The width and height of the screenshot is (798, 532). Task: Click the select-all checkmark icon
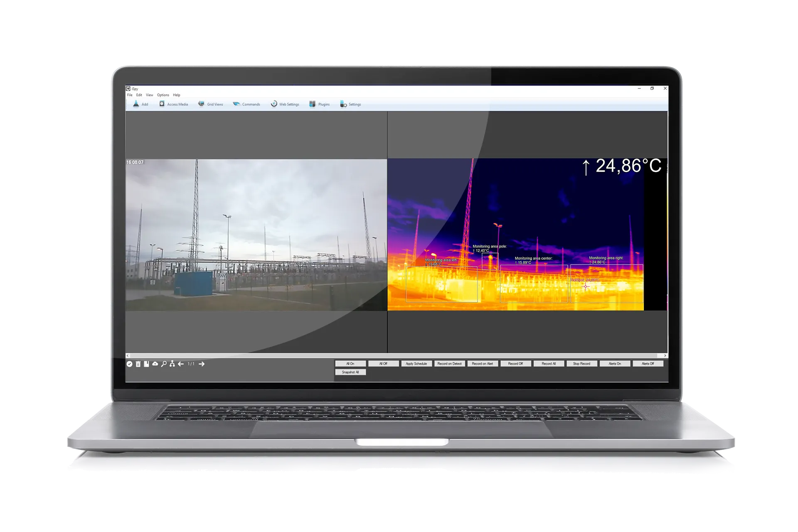tap(130, 364)
